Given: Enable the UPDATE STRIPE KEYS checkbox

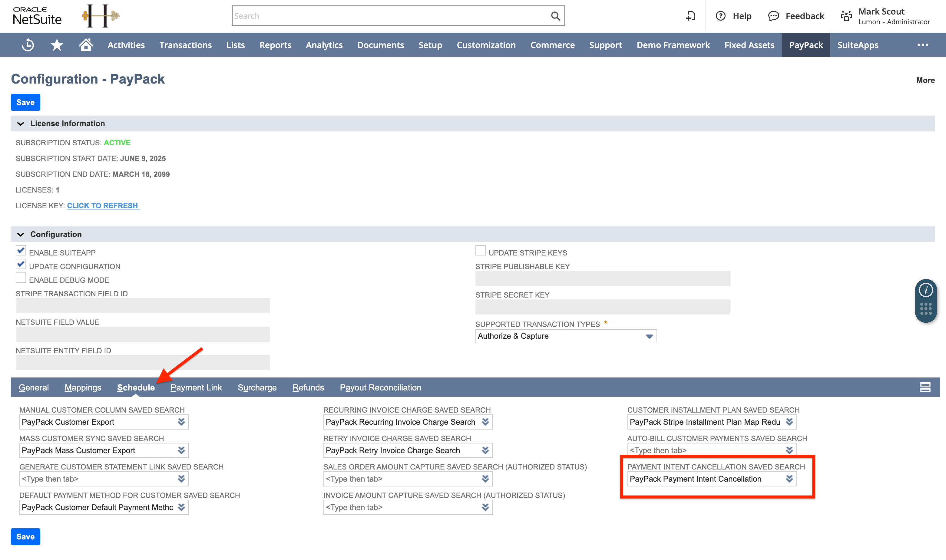Looking at the screenshot, I should pyautogui.click(x=480, y=250).
